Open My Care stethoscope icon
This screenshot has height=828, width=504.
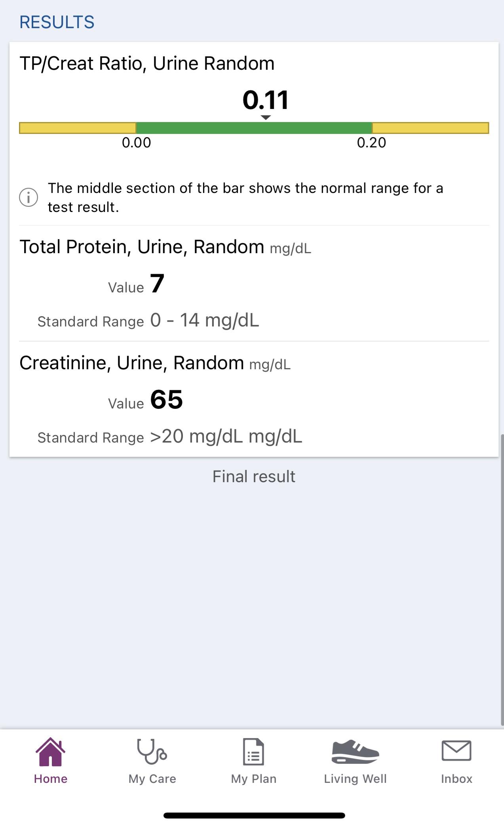152,752
